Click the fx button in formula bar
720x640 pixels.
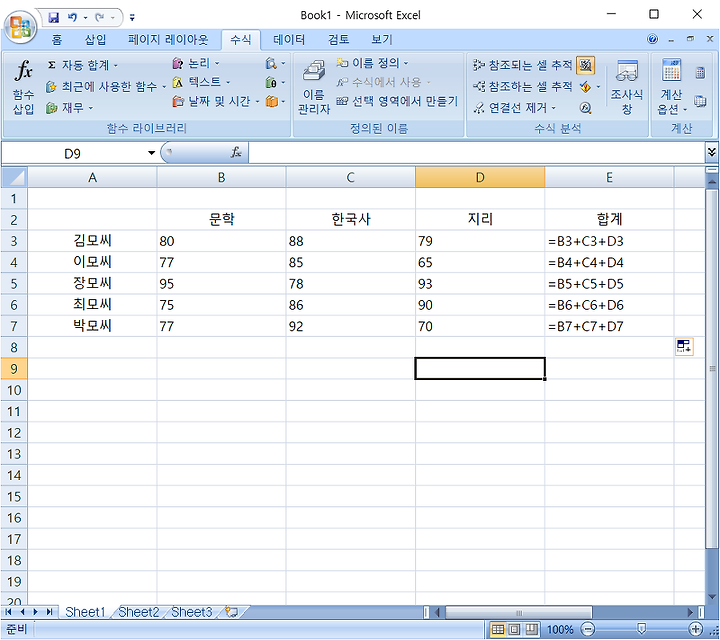tap(236, 152)
